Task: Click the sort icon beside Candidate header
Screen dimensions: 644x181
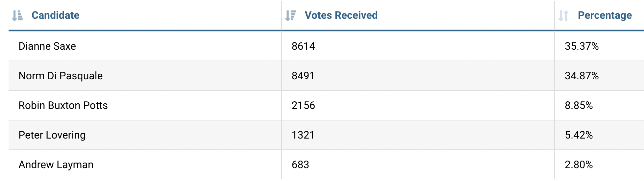Action: (17, 15)
